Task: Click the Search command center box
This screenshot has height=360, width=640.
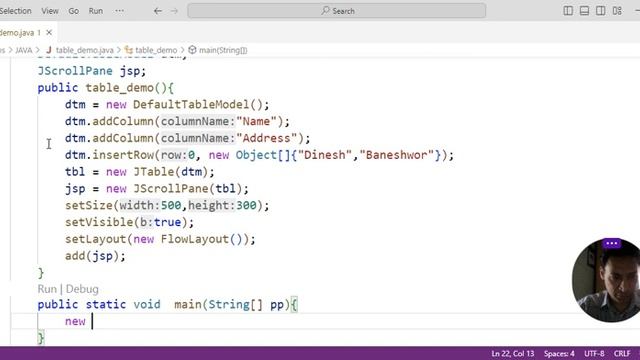Action: coord(337,11)
